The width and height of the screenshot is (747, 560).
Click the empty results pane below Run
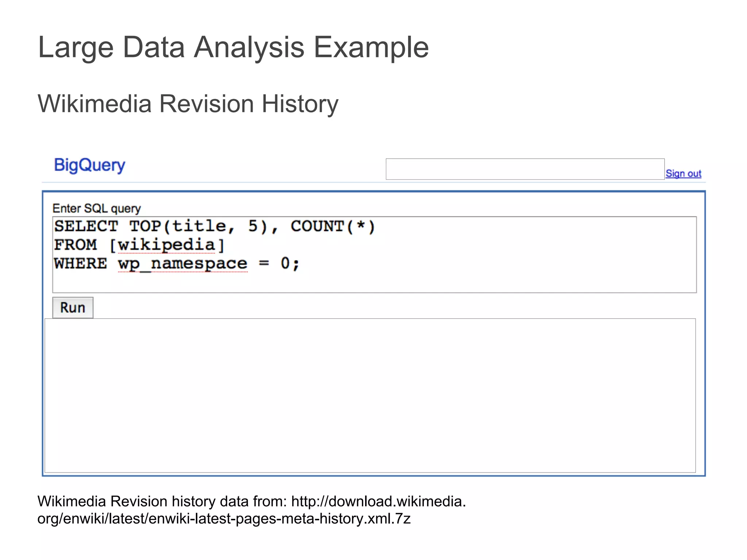point(370,396)
